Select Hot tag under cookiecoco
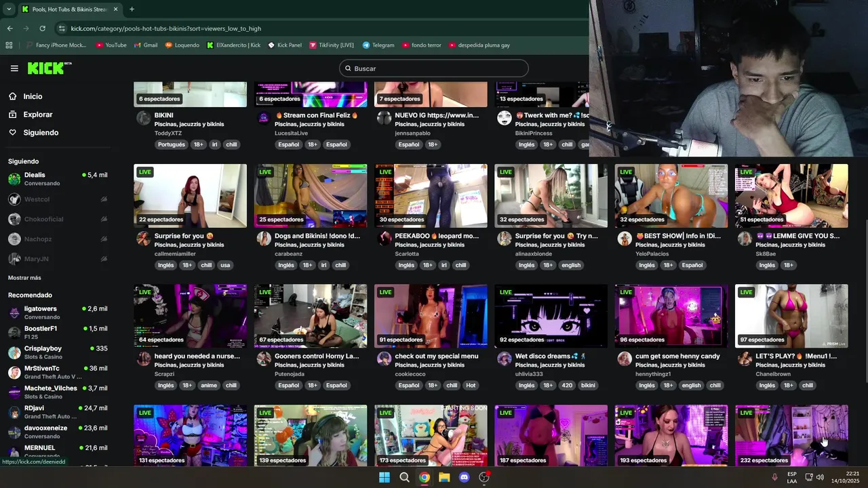 [471, 386]
